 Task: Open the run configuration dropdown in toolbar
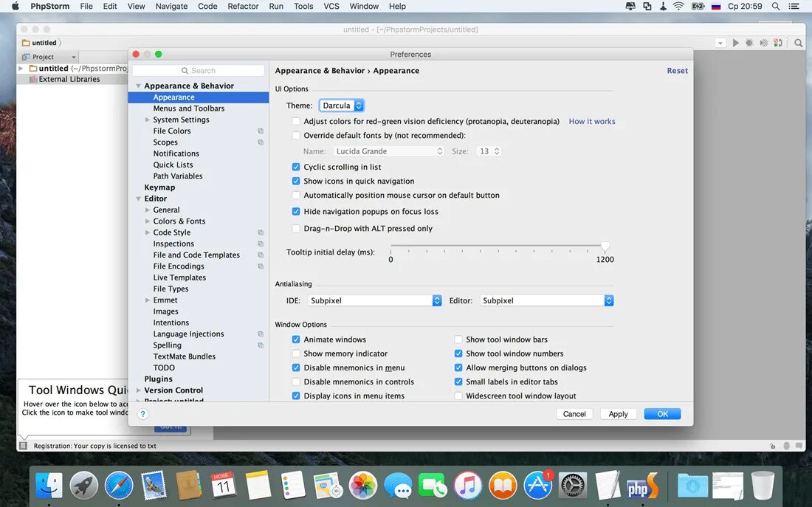click(720, 43)
